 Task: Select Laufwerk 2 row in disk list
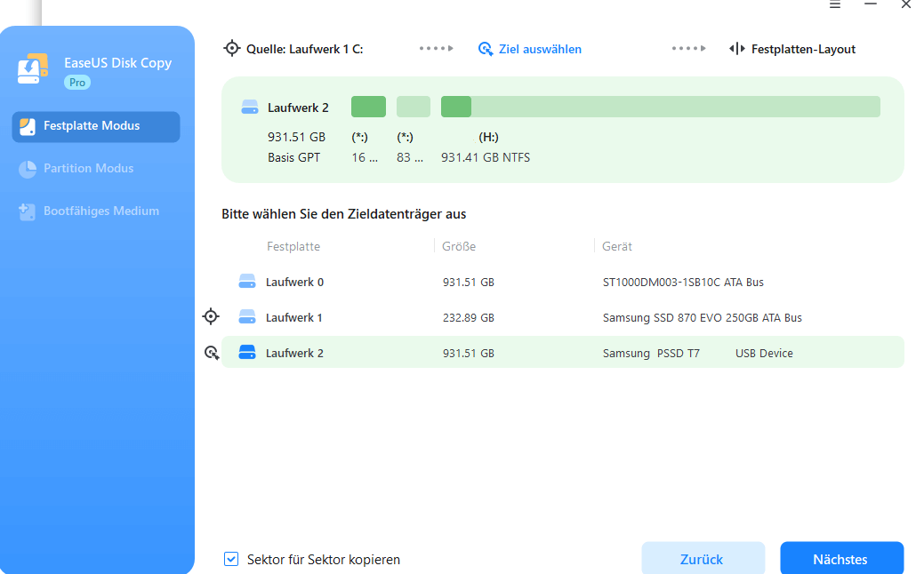563,352
